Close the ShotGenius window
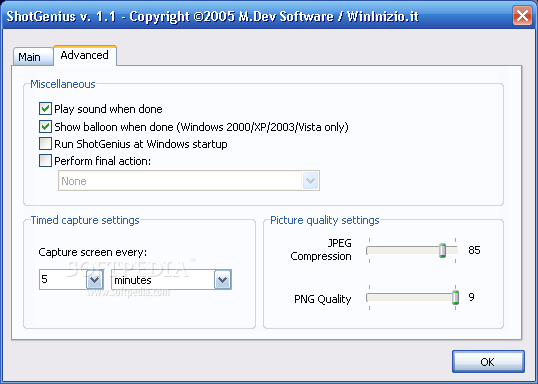 click(522, 15)
